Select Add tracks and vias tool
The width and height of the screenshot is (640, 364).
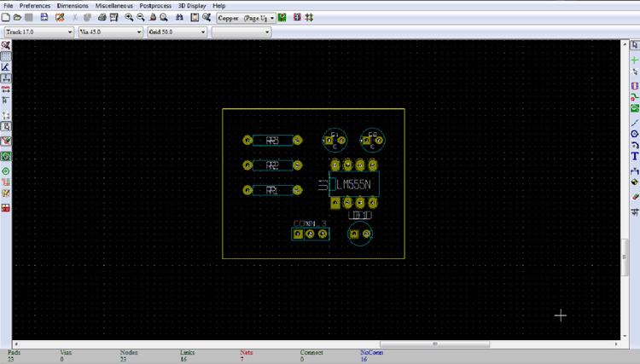click(x=634, y=97)
